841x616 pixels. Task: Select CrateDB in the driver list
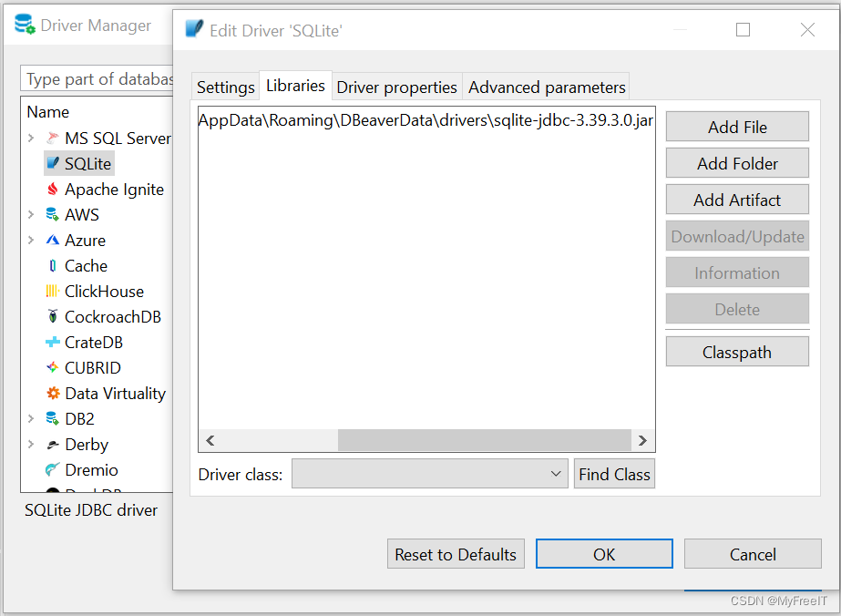(94, 343)
